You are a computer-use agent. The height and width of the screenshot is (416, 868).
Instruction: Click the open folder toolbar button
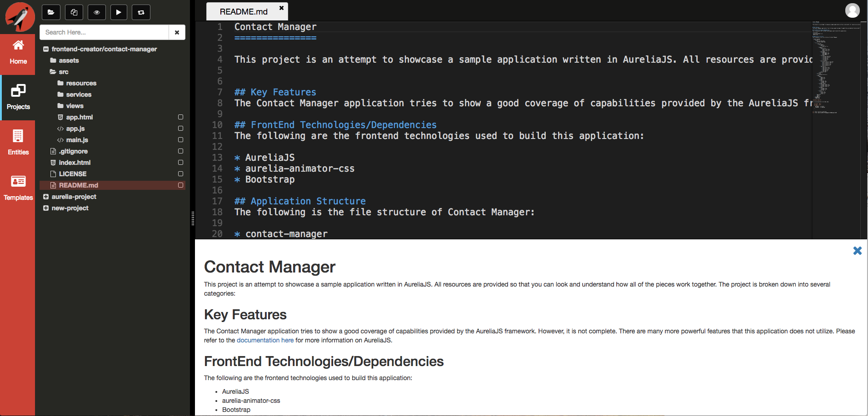(51, 12)
